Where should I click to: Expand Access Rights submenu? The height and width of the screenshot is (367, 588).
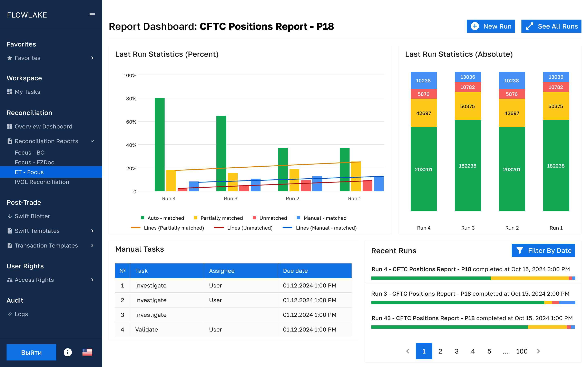(92, 280)
